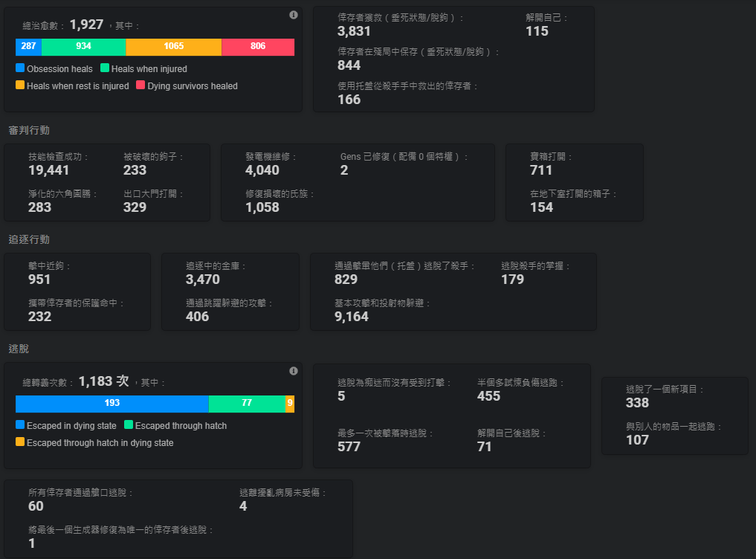The image size is (756, 559).
Task: Click the last generator sole survivor value 1
Action: tap(32, 543)
